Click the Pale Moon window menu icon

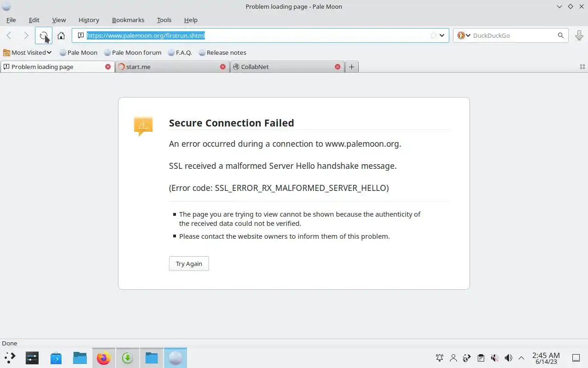pyautogui.click(x=6, y=6)
